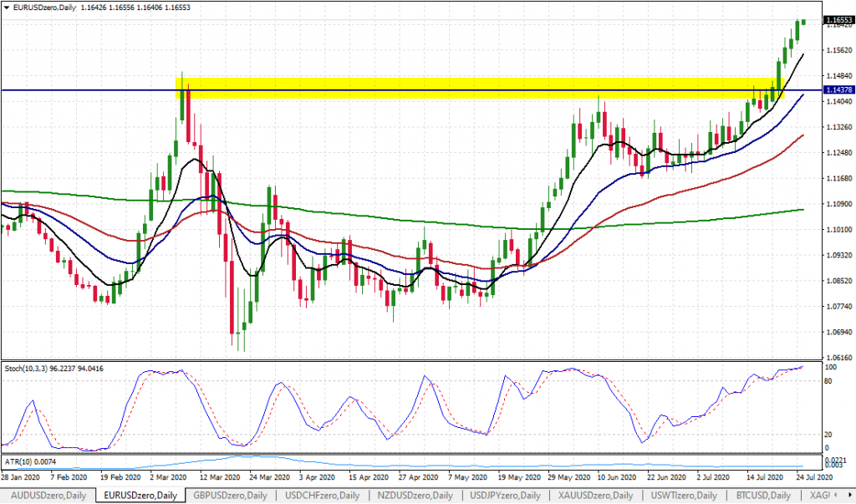The width and height of the screenshot is (856, 504).
Task: Click the active EURUSDzero,Daily tab
Action: (x=140, y=495)
